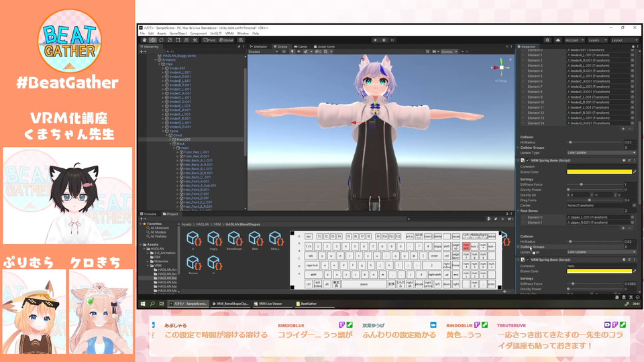Viewport: 644px width, 362px height.
Task: Open the UniGLTF menu
Action: 215,34
